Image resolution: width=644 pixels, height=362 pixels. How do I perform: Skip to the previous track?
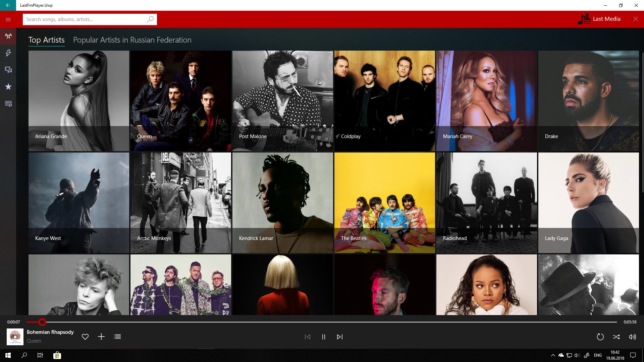[x=308, y=337]
